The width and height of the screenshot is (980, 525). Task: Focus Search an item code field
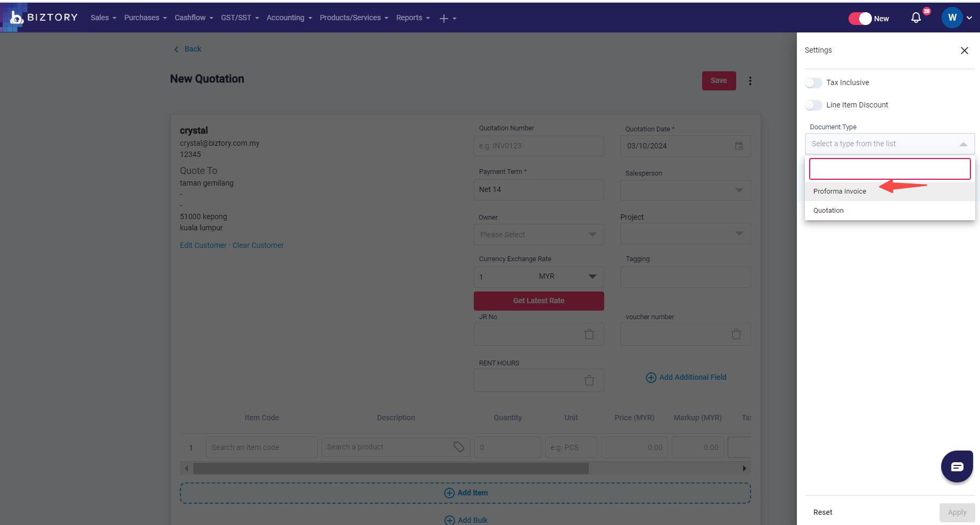pyautogui.click(x=261, y=447)
